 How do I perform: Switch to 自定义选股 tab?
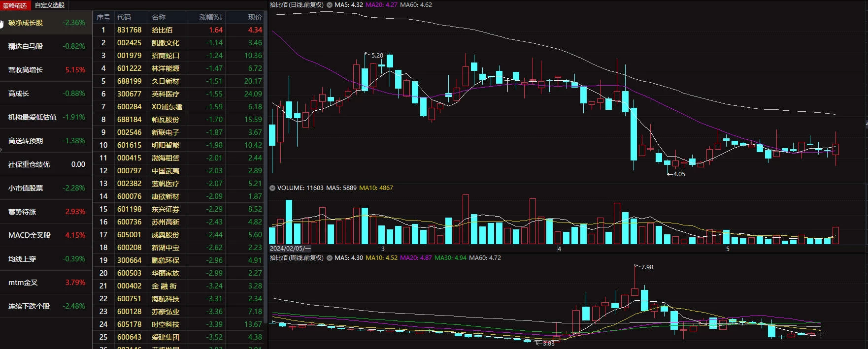coord(49,5)
